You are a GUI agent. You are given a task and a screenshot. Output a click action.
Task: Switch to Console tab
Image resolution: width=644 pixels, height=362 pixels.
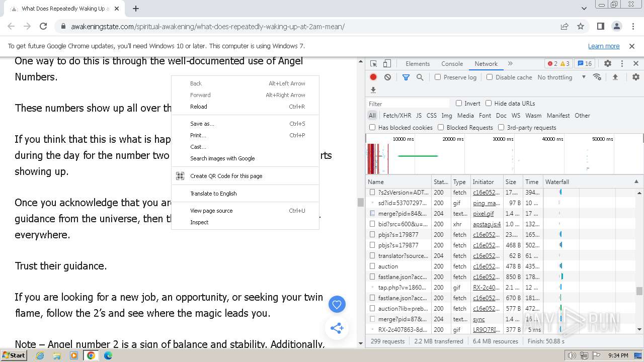[x=452, y=64]
